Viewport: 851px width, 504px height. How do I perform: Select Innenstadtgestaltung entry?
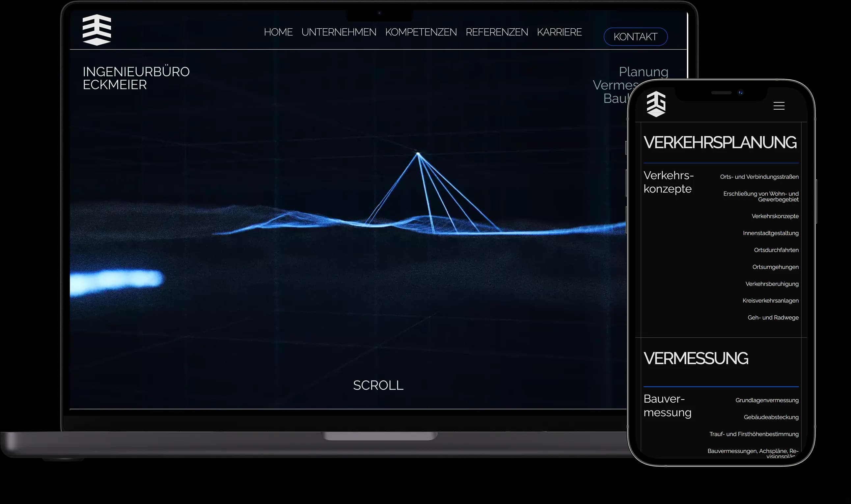pos(771,233)
